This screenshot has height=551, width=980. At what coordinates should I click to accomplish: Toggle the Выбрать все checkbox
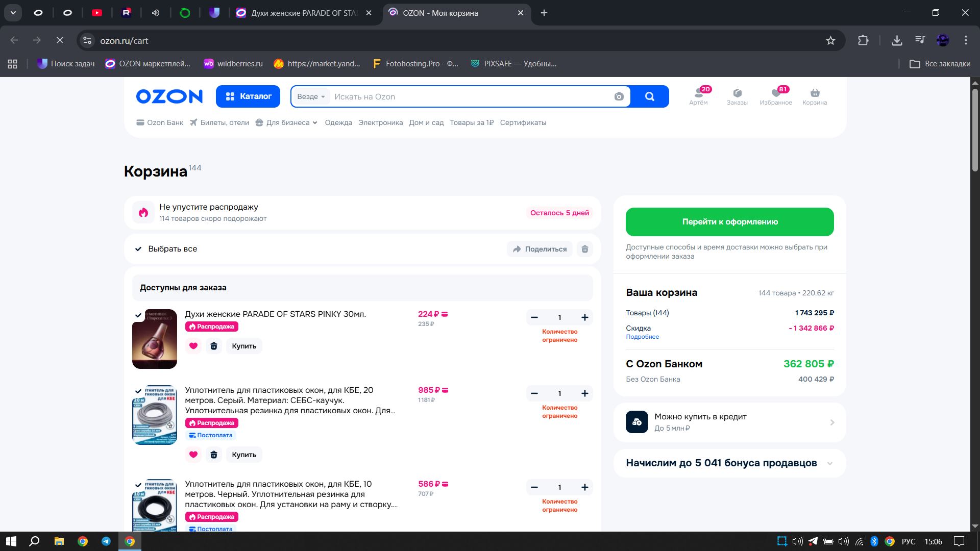coord(138,249)
